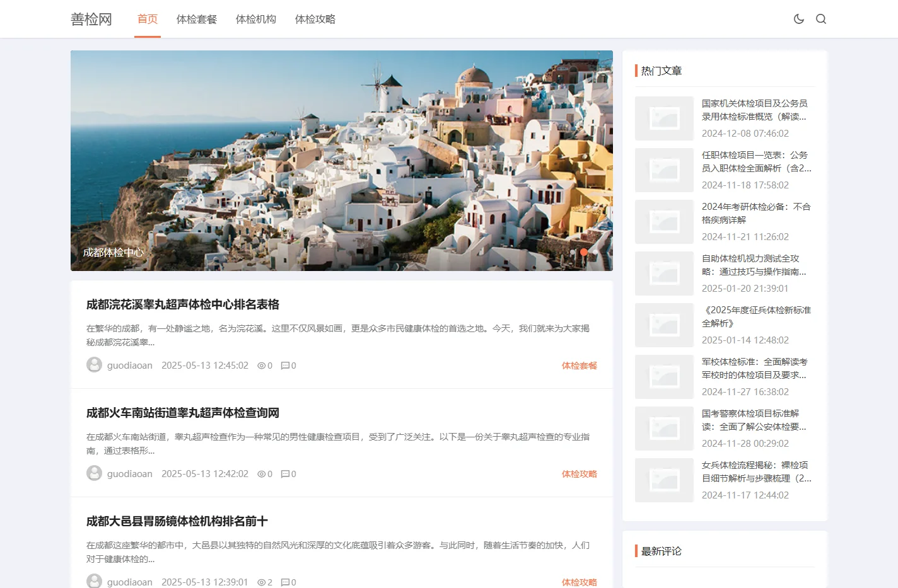Viewport: 898px width, 588px height.
Task: Open the 体检攻略 navigation item
Action: coord(315,19)
